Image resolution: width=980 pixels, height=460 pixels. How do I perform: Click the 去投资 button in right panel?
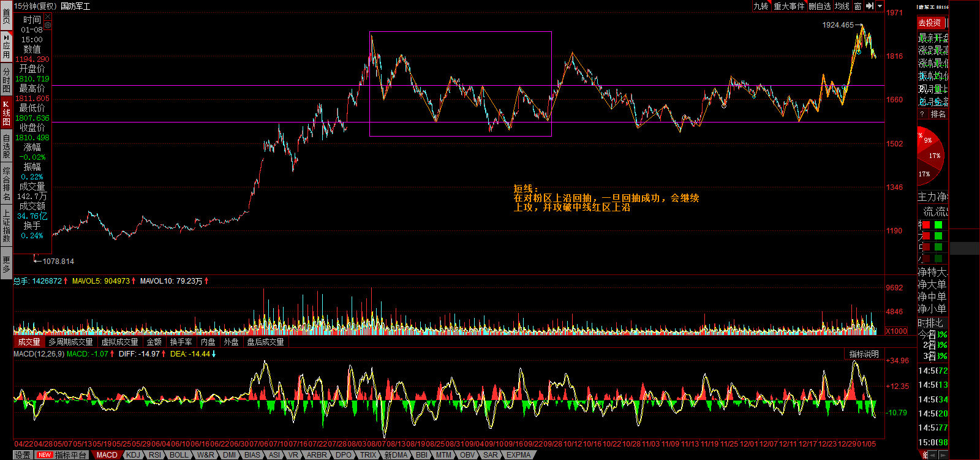coord(930,23)
